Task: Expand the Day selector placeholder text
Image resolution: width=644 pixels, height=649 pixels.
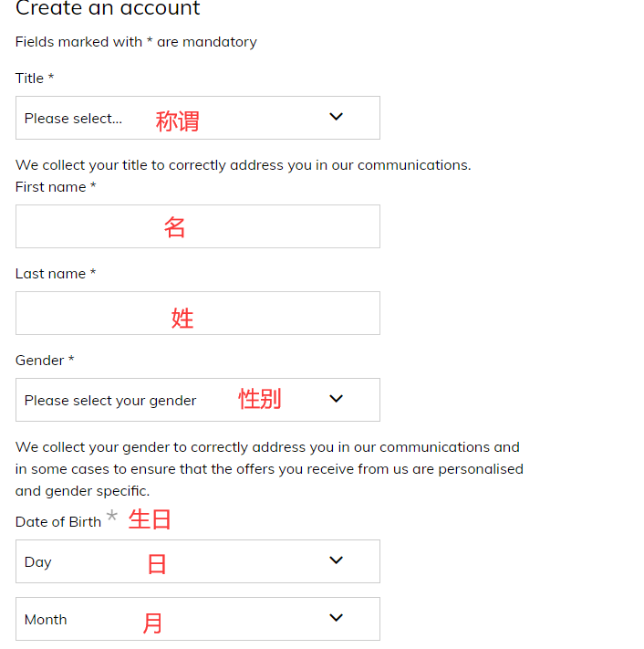Action: [38, 562]
